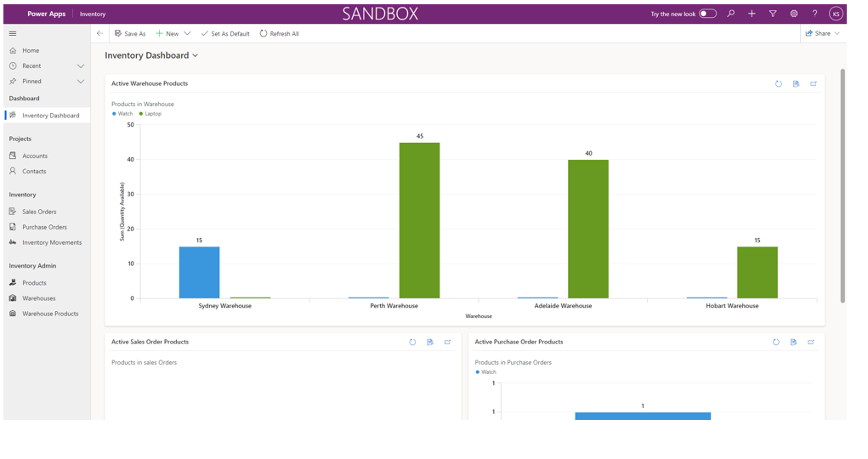
Task: Expand the Recent section chevron
Action: 81,66
